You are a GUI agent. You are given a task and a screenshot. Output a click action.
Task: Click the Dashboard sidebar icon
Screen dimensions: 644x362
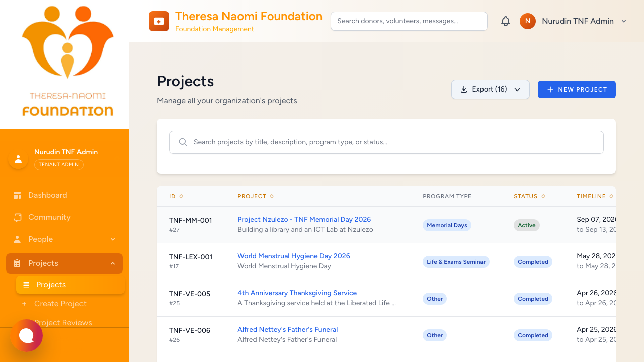click(x=18, y=195)
